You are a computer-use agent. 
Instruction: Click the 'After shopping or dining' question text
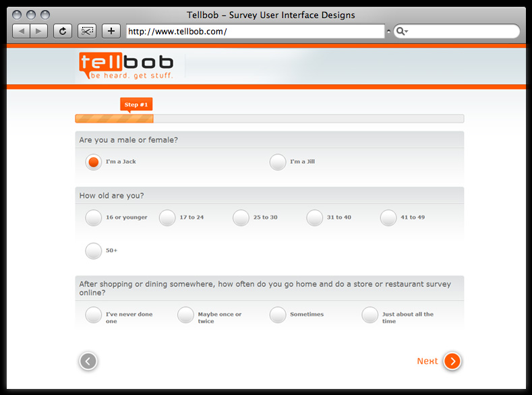[265, 288]
